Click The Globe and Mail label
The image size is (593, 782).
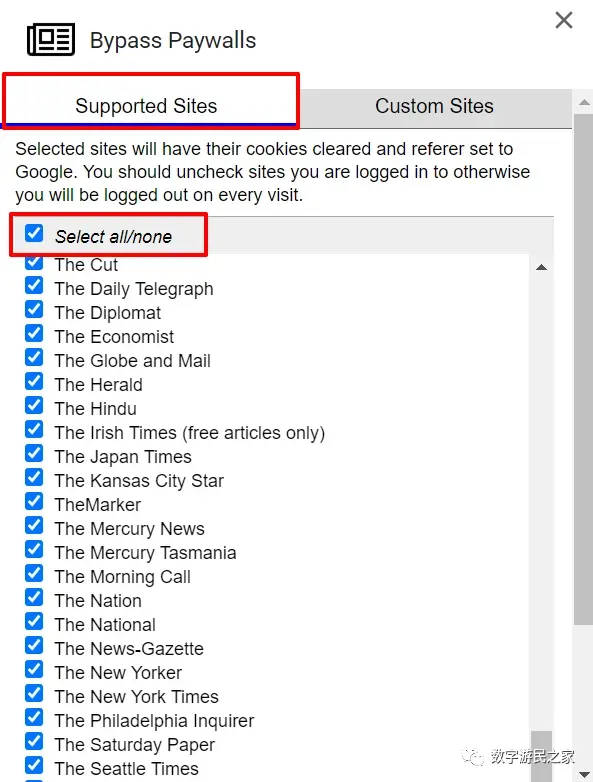(x=133, y=361)
